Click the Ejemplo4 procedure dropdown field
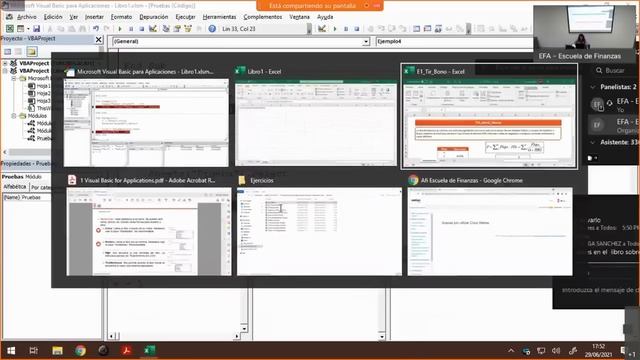This screenshot has height=360, width=640. click(x=454, y=42)
